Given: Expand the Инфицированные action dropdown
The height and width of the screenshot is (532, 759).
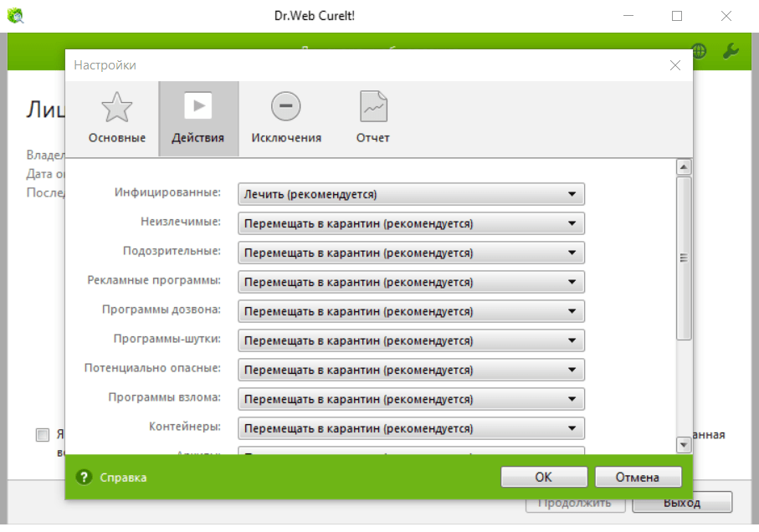Looking at the screenshot, I should [x=411, y=194].
